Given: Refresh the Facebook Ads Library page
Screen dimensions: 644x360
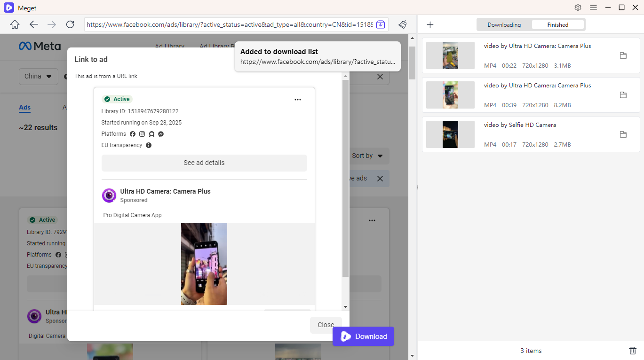Looking at the screenshot, I should tap(70, 24).
